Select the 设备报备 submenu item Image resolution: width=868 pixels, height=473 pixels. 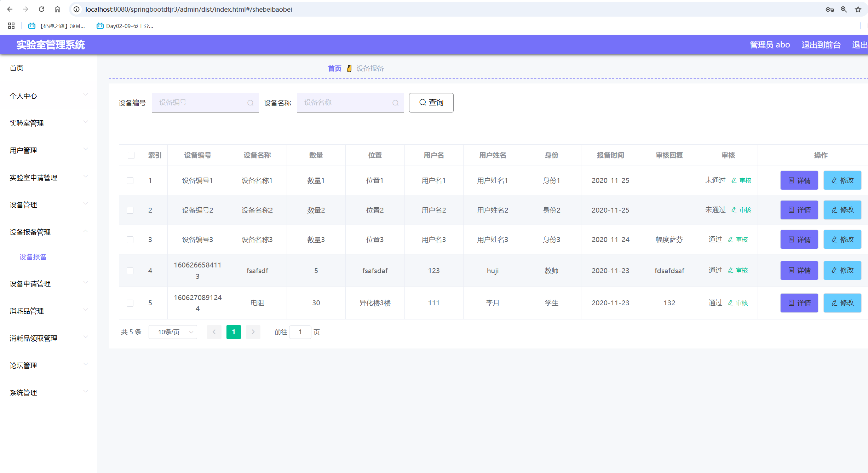33,257
